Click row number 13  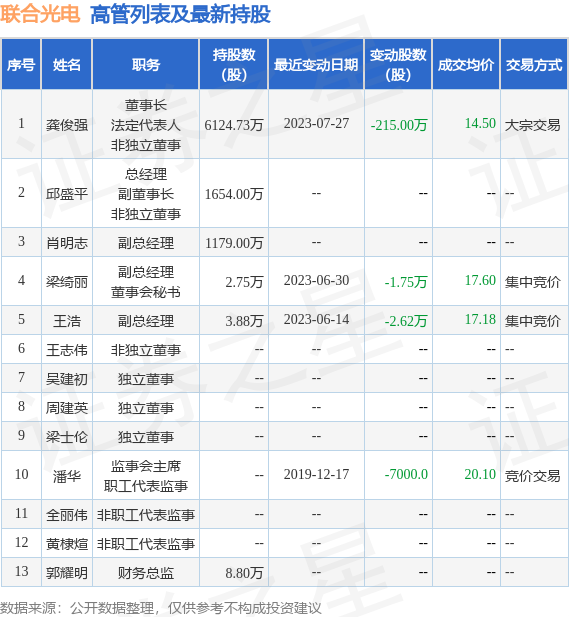click(22, 571)
